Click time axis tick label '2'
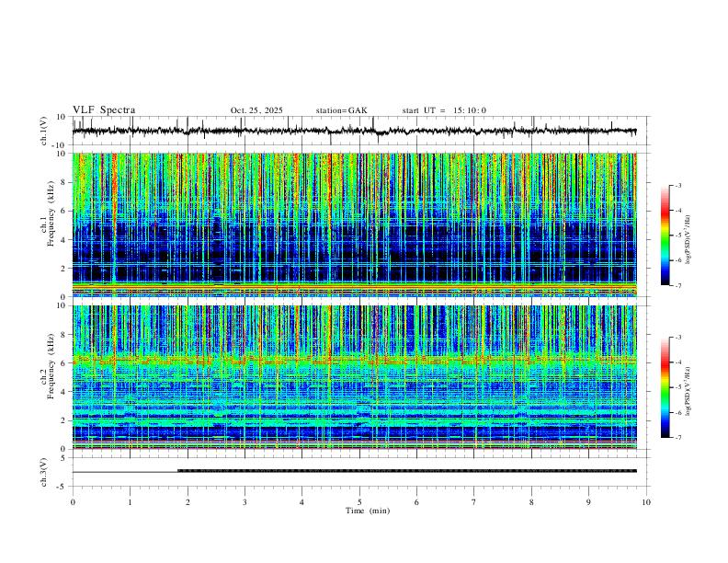 click(x=188, y=502)
